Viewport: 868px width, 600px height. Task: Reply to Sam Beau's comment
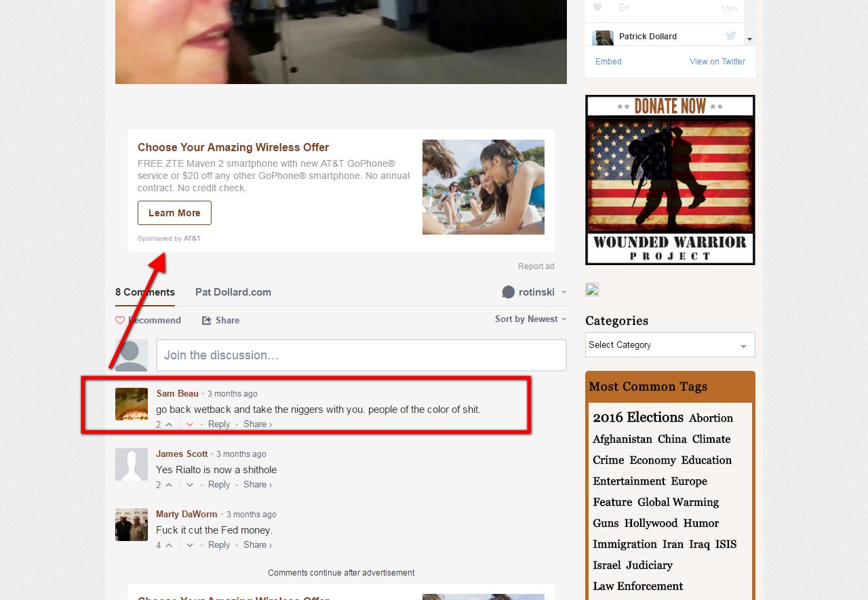(x=219, y=424)
